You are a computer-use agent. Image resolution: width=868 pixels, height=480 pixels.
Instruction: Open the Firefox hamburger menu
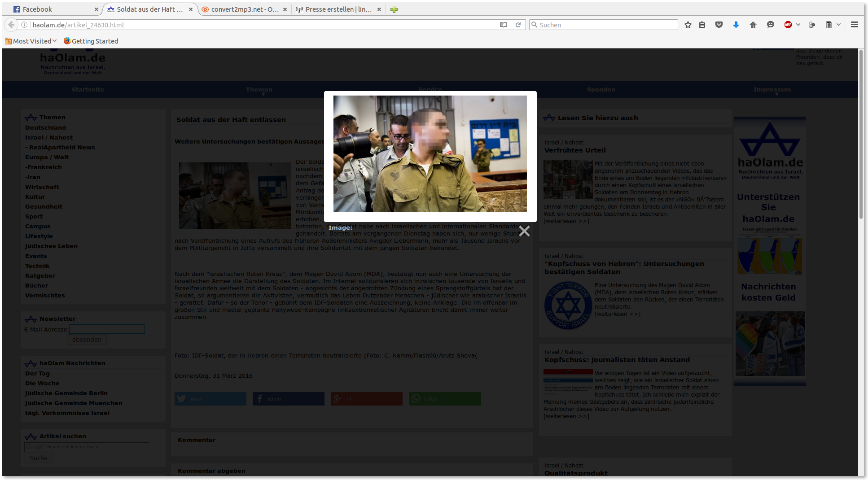[855, 25]
